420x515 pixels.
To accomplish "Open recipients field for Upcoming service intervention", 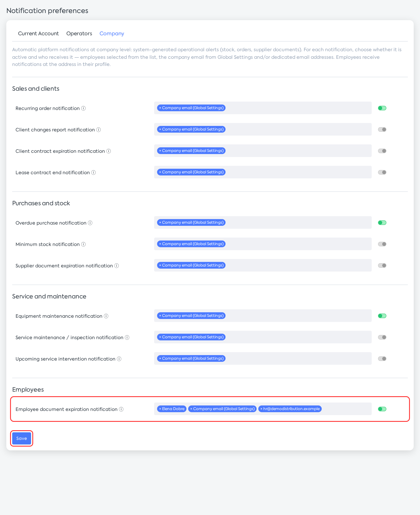I will click(263, 359).
